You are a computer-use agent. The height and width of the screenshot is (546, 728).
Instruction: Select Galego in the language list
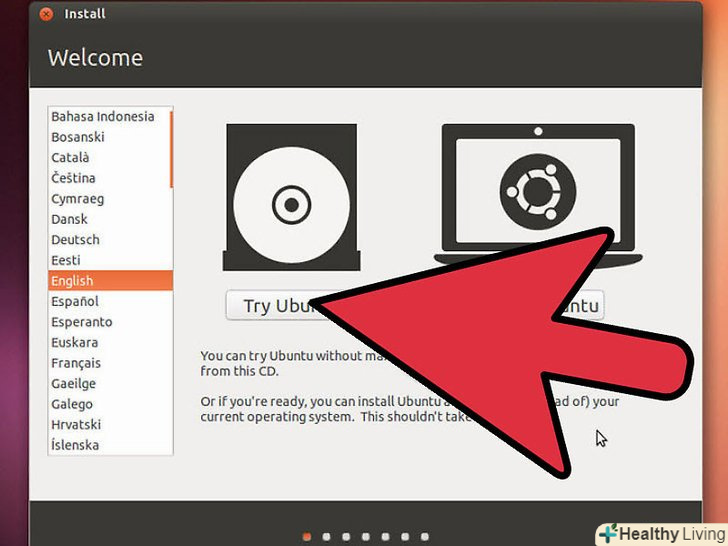pyautogui.click(x=110, y=404)
